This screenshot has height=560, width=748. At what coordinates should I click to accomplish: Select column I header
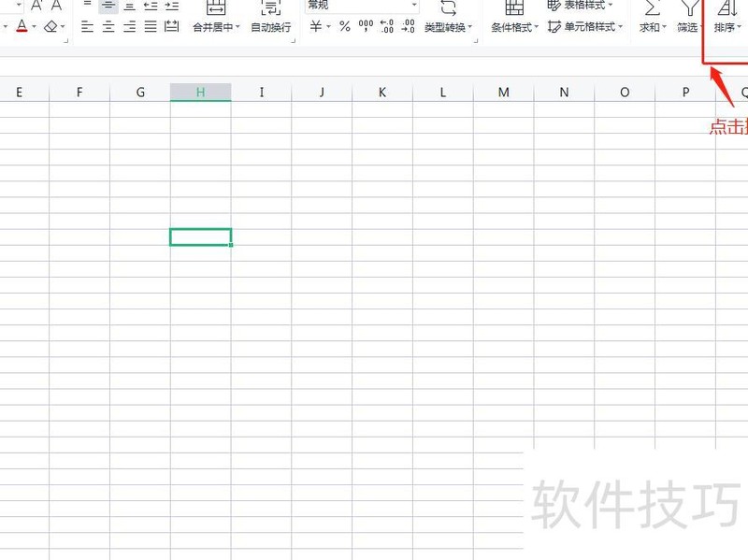[x=262, y=93]
